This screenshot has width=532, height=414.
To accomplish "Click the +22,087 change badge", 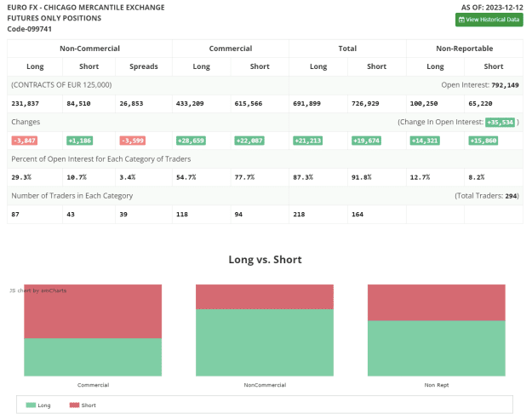I will click(x=249, y=141).
